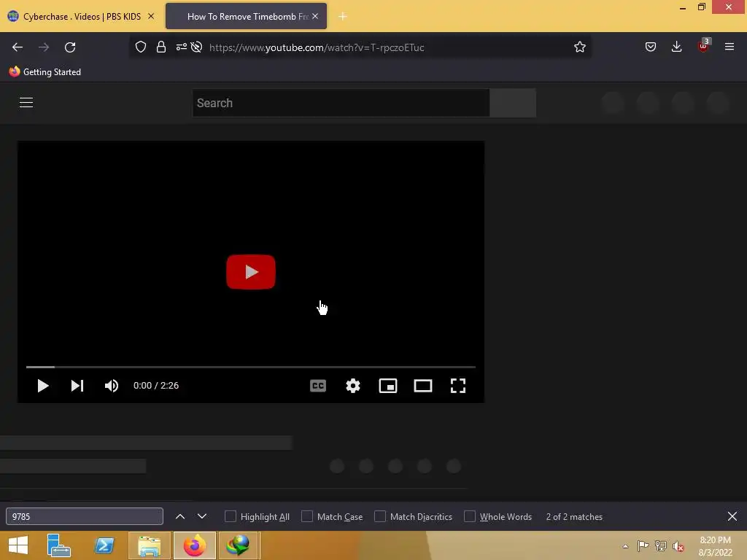Viewport: 747px width, 560px height.
Task: Go back to the previous page
Action: coord(18,47)
